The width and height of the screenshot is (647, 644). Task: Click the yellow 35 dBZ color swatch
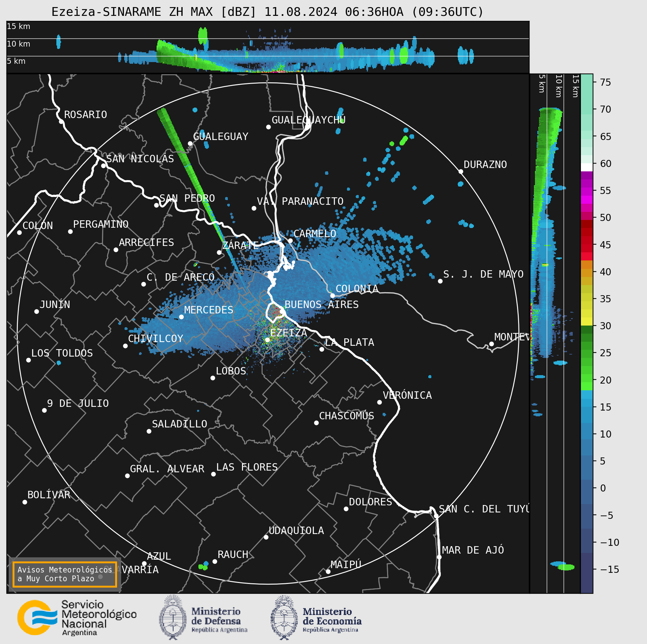(x=587, y=297)
